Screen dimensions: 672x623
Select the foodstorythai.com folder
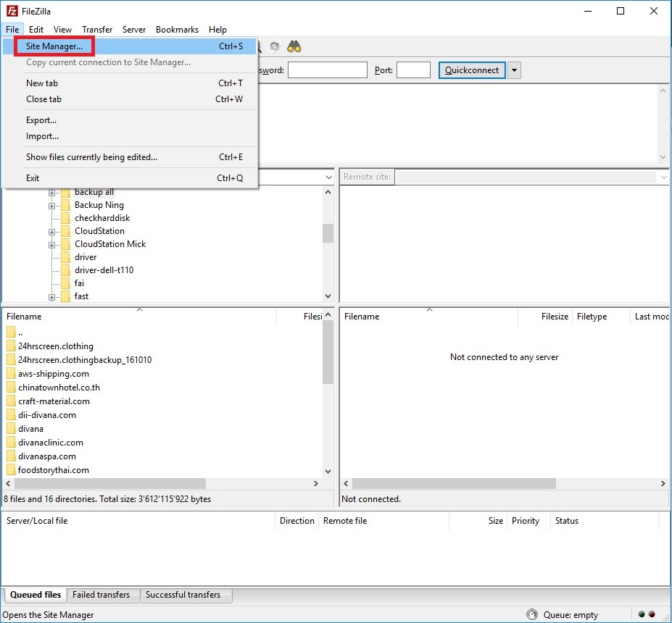(54, 470)
